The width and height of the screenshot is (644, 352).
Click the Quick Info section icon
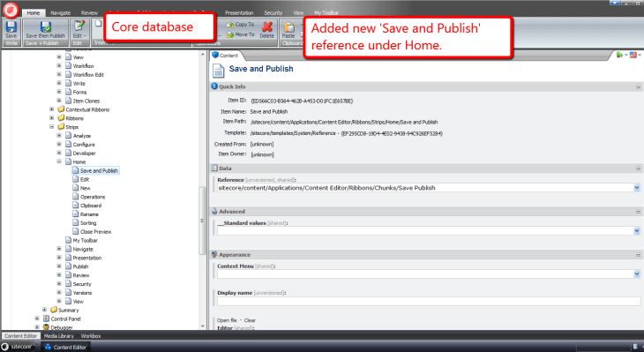[214, 86]
